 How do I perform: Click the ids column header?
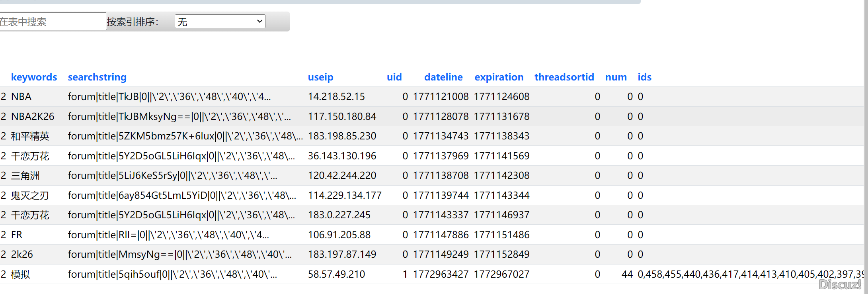(x=644, y=77)
